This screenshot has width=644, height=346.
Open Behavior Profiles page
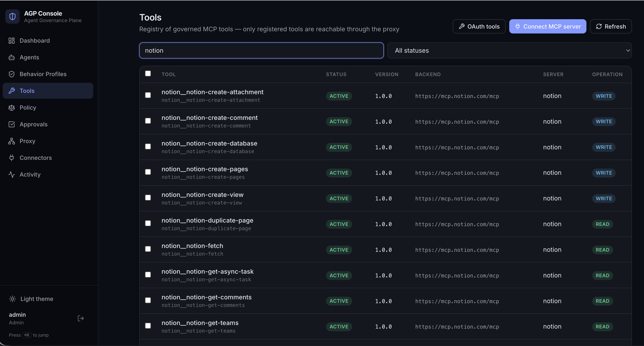(48, 74)
